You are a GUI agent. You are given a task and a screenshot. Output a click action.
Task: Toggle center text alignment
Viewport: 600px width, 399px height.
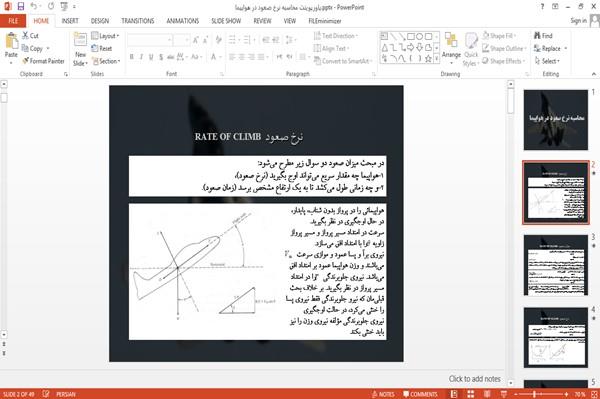coord(242,57)
